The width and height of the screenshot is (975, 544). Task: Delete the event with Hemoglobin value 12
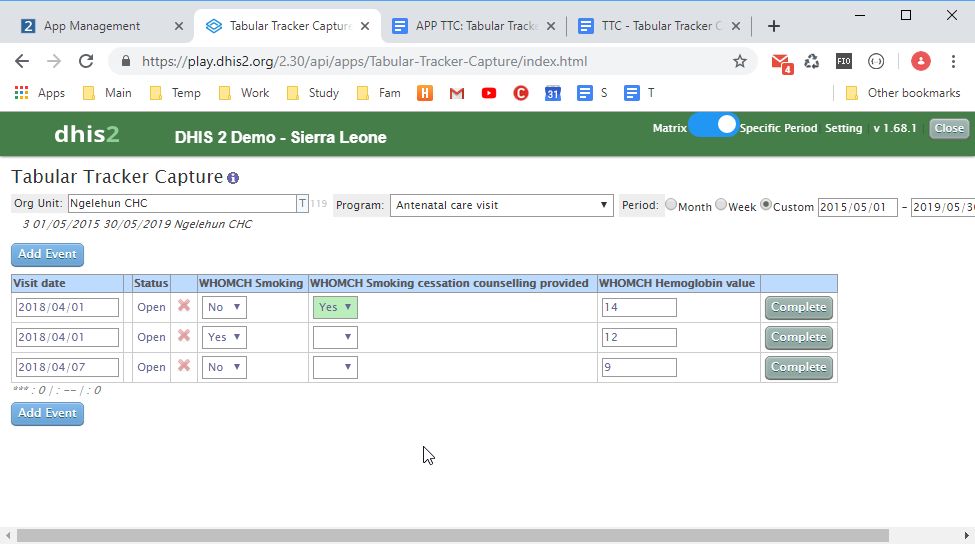(x=184, y=336)
